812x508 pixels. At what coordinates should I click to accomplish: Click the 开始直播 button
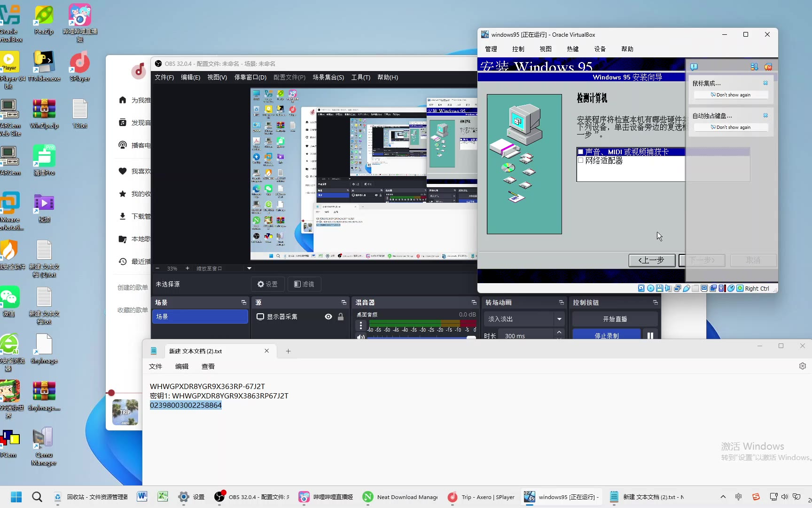coord(615,319)
